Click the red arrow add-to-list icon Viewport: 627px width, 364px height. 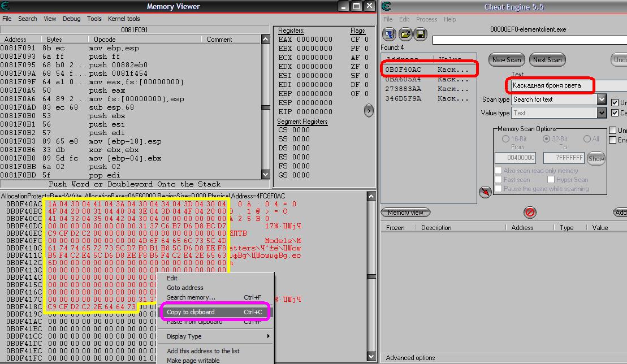coord(485,192)
